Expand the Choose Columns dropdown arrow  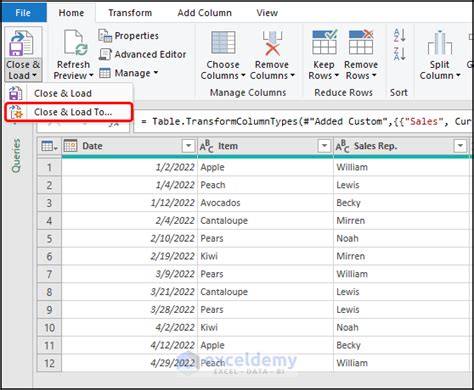243,76
